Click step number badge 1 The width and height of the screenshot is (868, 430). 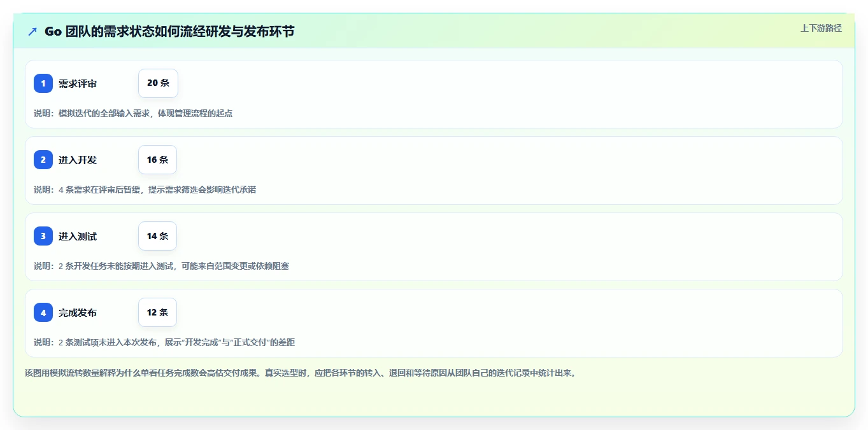coord(43,83)
